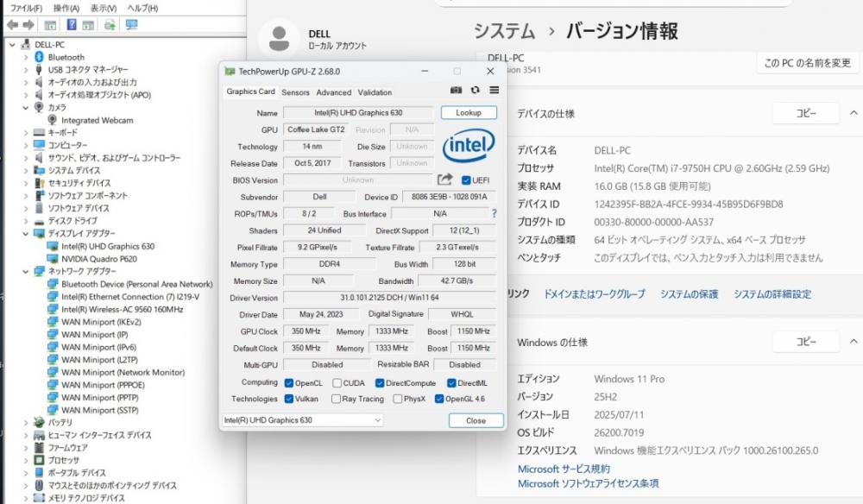Viewport: 863px width, 504px height.
Task: Switch to the Validation tab
Action: 375,92
